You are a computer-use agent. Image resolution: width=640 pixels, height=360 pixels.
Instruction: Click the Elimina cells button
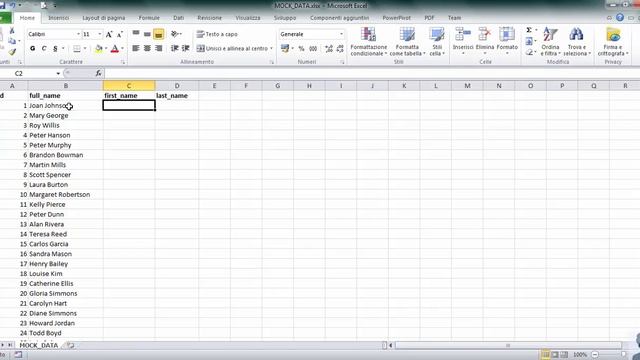484,42
